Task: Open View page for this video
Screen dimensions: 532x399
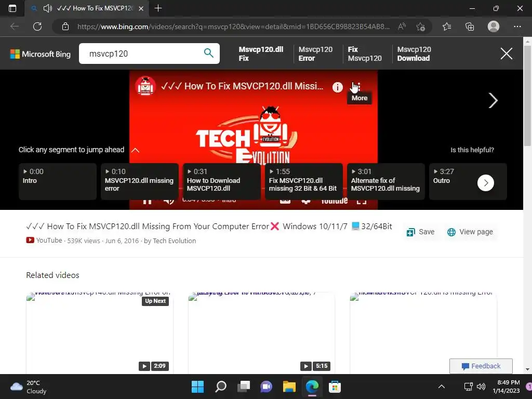Action: pyautogui.click(x=470, y=232)
